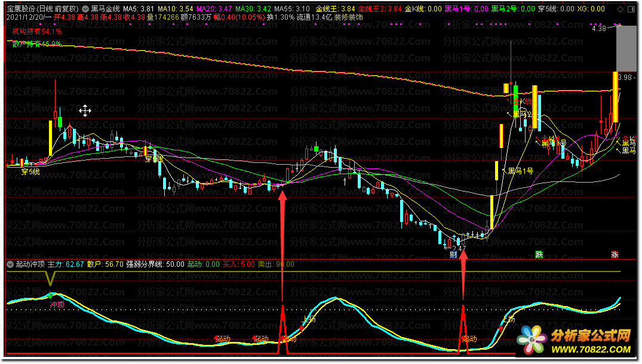Click the 幅0.40(10.05%) change value
Viewport: 642px width, 364px height.
click(x=239, y=17)
